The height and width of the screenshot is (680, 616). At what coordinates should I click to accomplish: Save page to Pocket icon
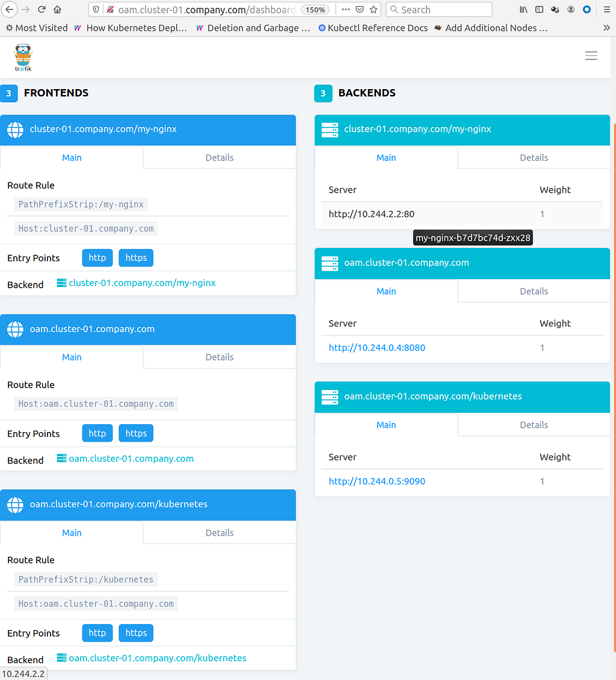tap(359, 9)
